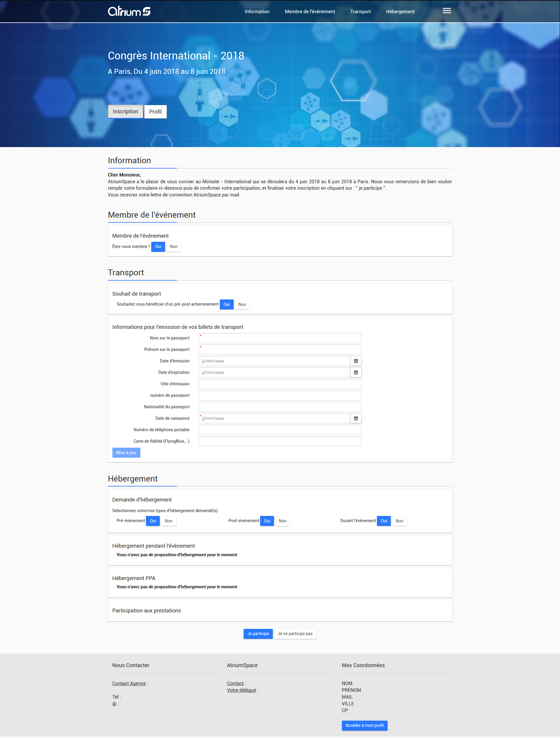Focus the Nom sur le passeport field
This screenshot has height=738, width=560.
(280, 338)
